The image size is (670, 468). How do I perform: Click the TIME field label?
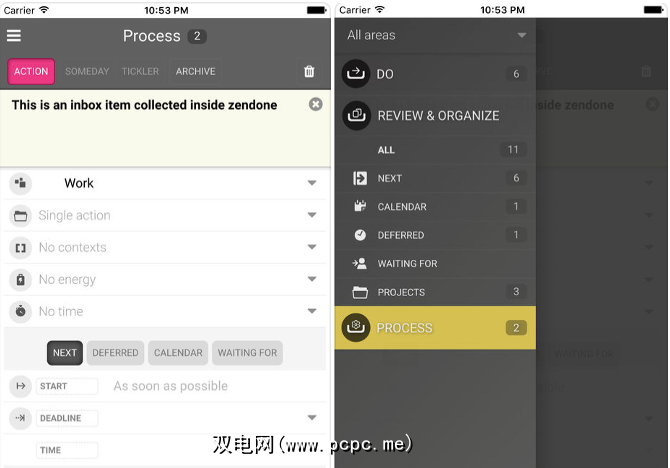67,450
